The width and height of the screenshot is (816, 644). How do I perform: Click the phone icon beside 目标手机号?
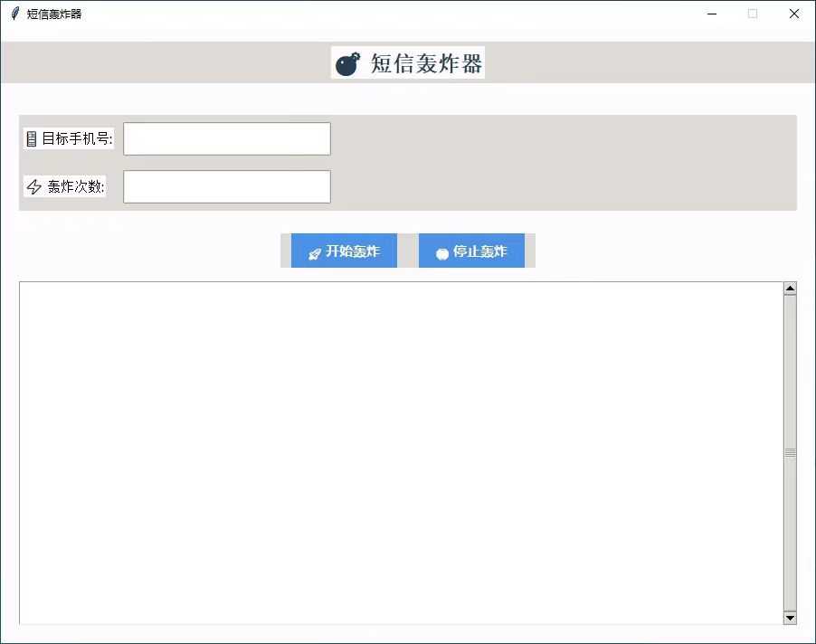pos(32,138)
